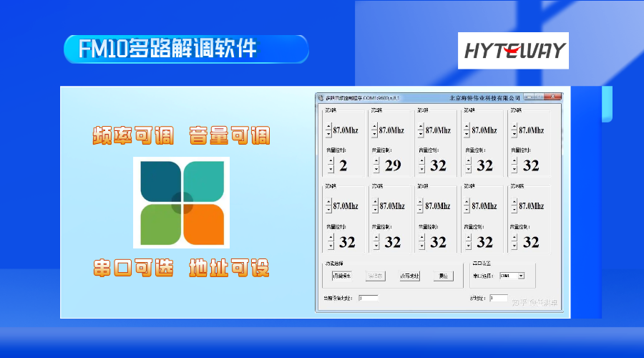Click the 读写地址 button
The height and width of the screenshot is (358, 644).
coord(409,276)
